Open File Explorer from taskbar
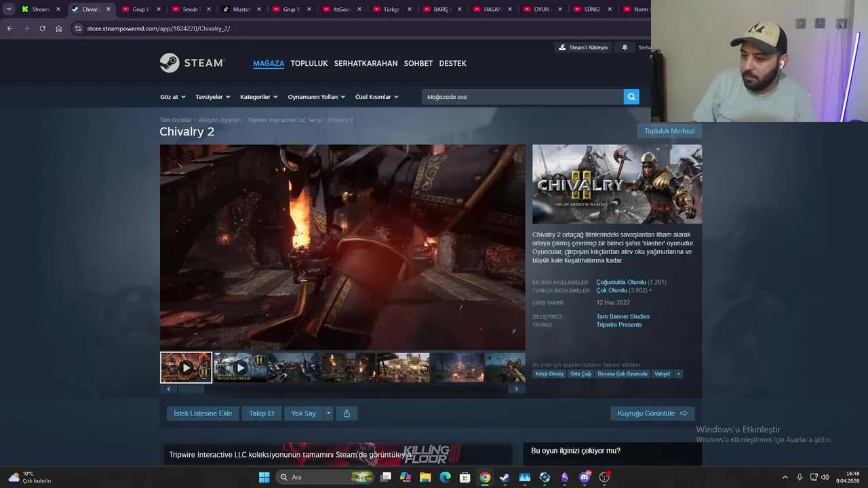The height and width of the screenshot is (488, 868). click(x=425, y=477)
